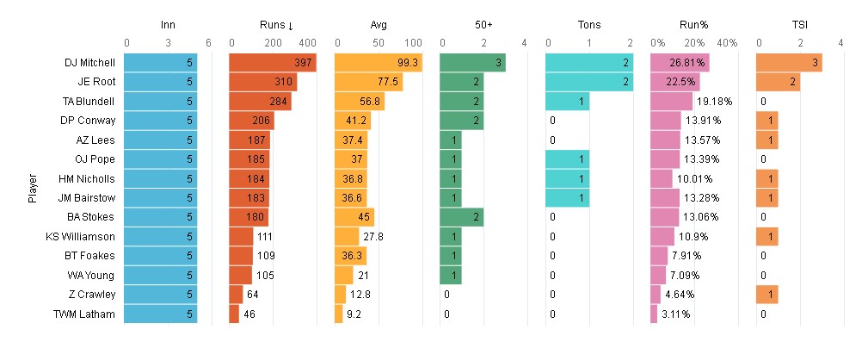Click BA Stokes' green 50+ bar
This screenshot has width=868, height=342.
tap(462, 217)
